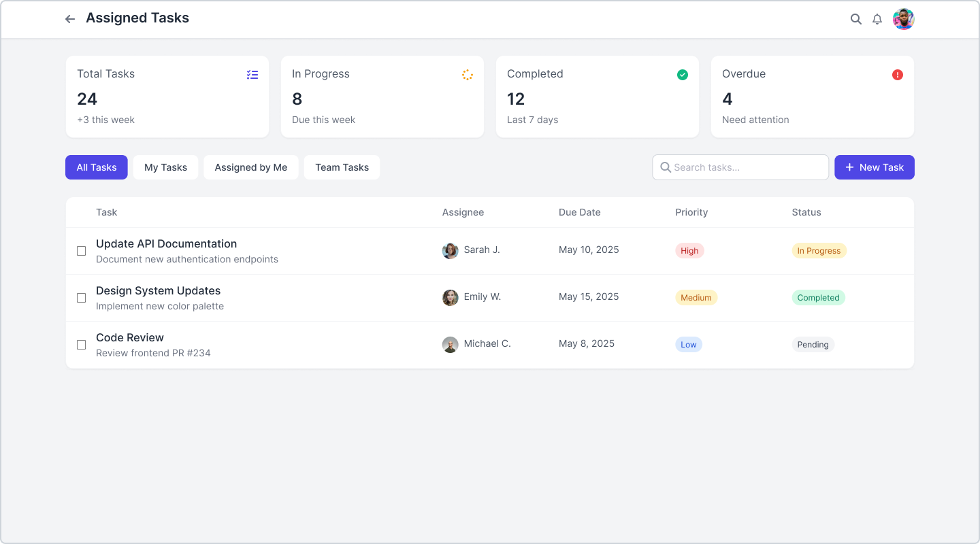Check the Design System Updates checkbox
980x544 pixels.
[x=81, y=298]
